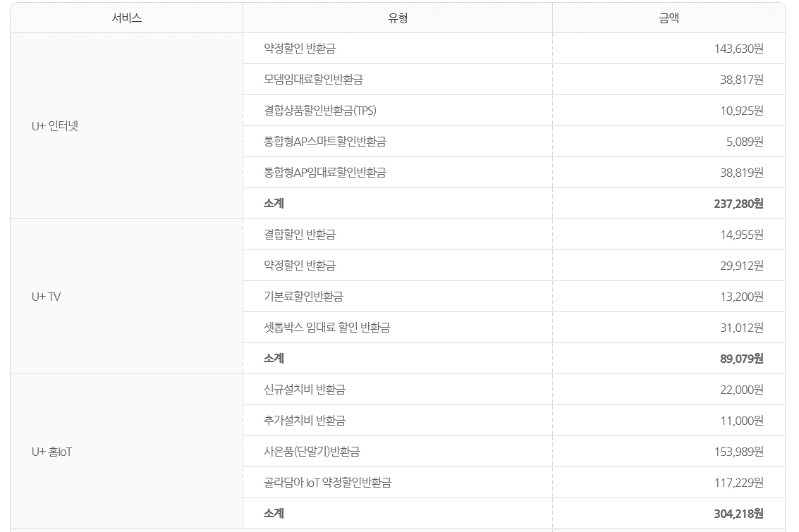Select the U+ 홈IoT service cell
This screenshot has height=532, width=799.
[126, 452]
